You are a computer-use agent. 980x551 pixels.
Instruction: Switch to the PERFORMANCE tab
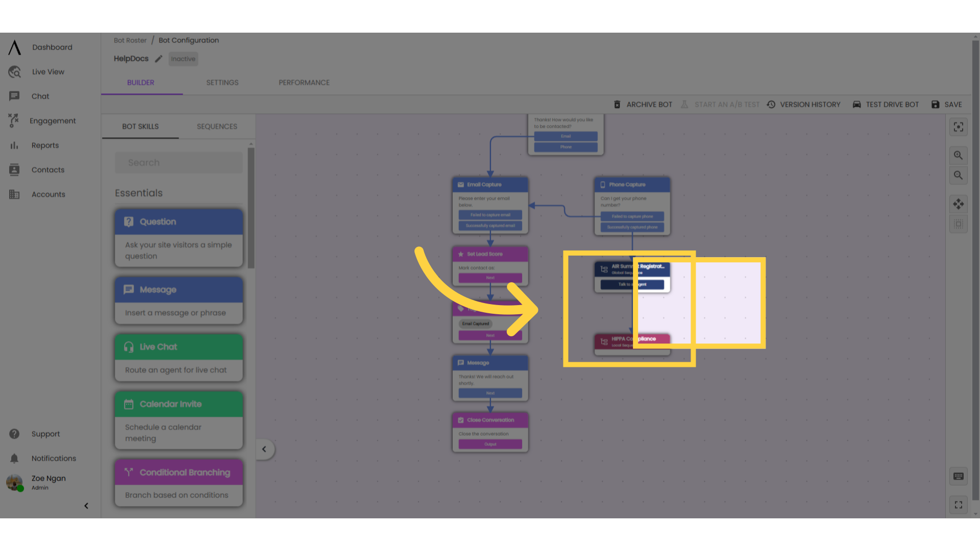(304, 82)
